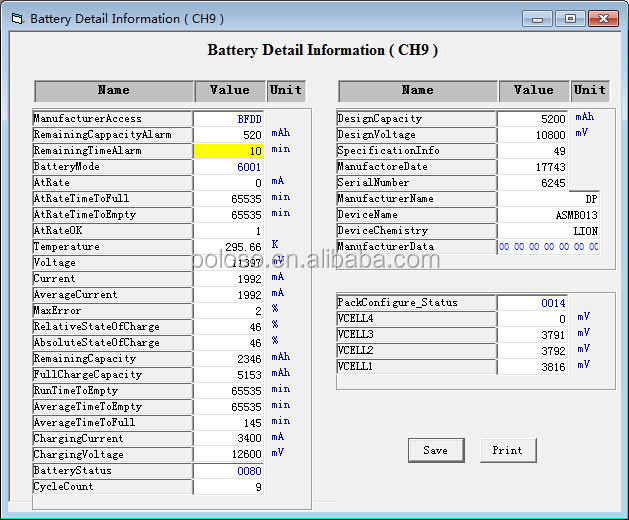This screenshot has width=629, height=520.
Task: Select the VCELL2 value 3792
Action: tap(532, 351)
